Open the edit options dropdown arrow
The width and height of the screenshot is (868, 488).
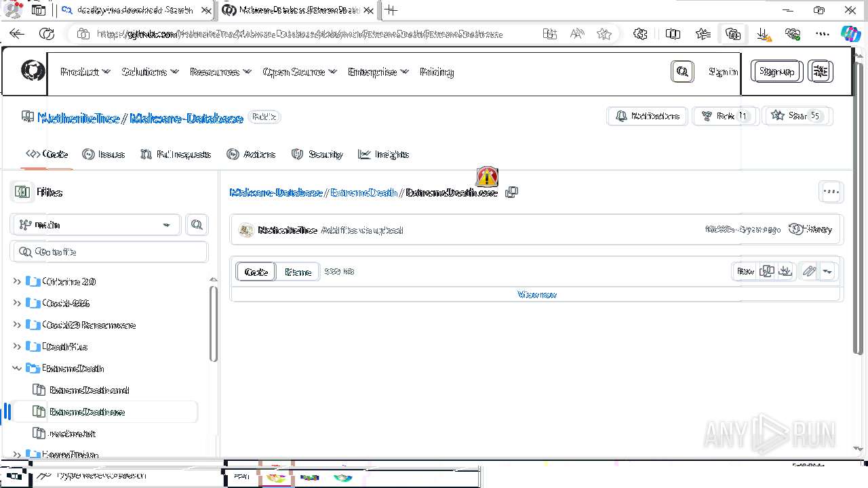(827, 271)
